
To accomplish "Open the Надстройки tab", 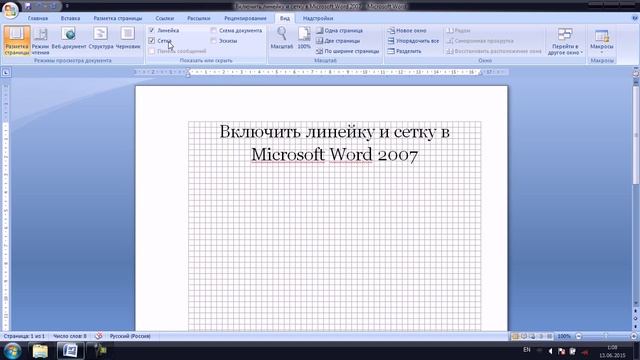I will point(318,18).
